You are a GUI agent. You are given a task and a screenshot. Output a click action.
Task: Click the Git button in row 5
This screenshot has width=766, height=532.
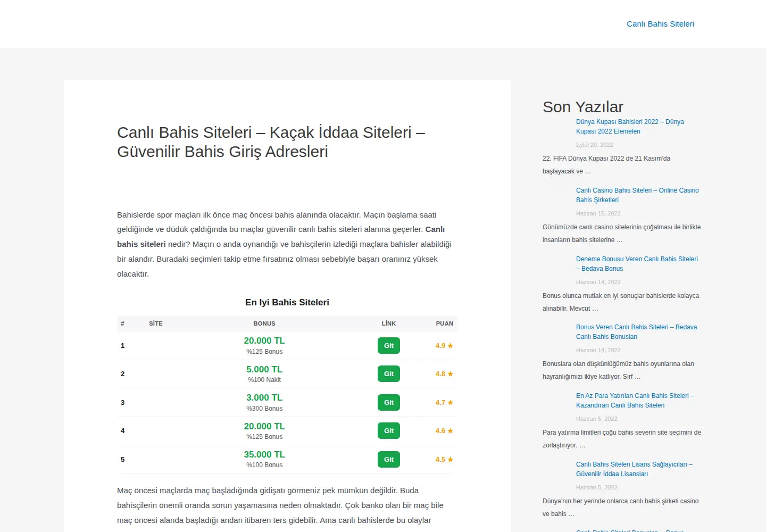tap(389, 460)
